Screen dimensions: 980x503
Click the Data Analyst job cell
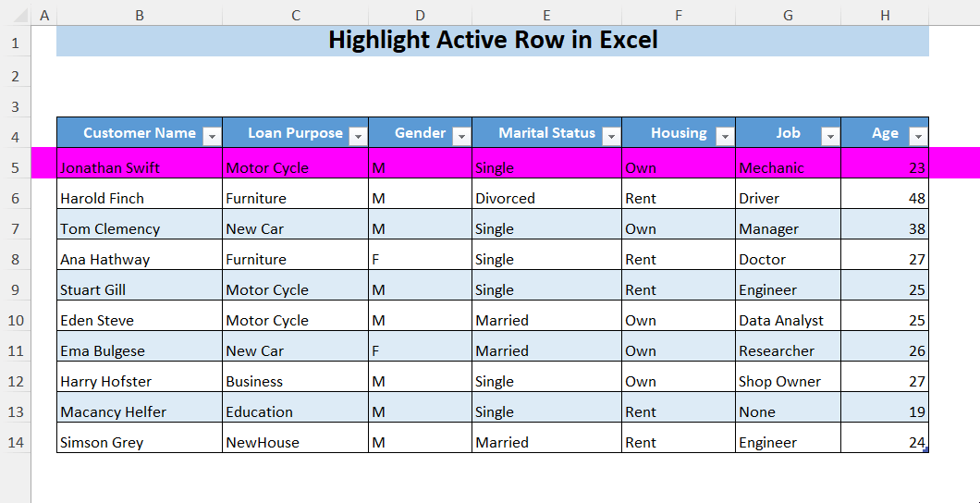point(788,320)
